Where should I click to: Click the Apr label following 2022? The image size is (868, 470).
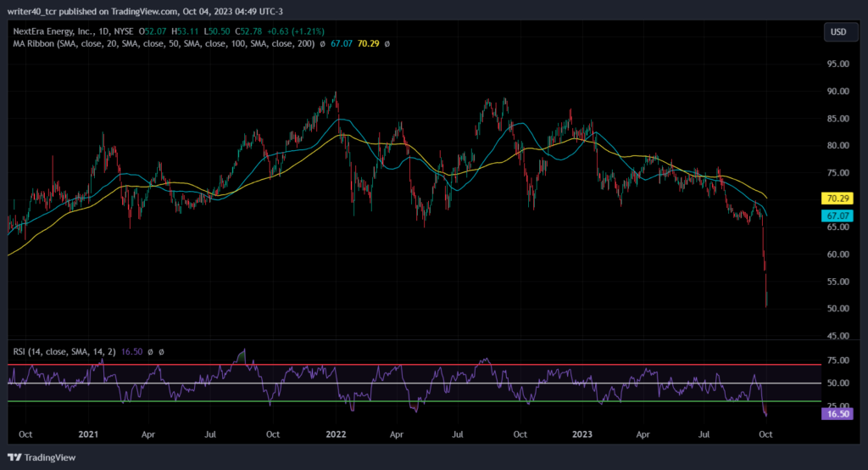tap(397, 434)
